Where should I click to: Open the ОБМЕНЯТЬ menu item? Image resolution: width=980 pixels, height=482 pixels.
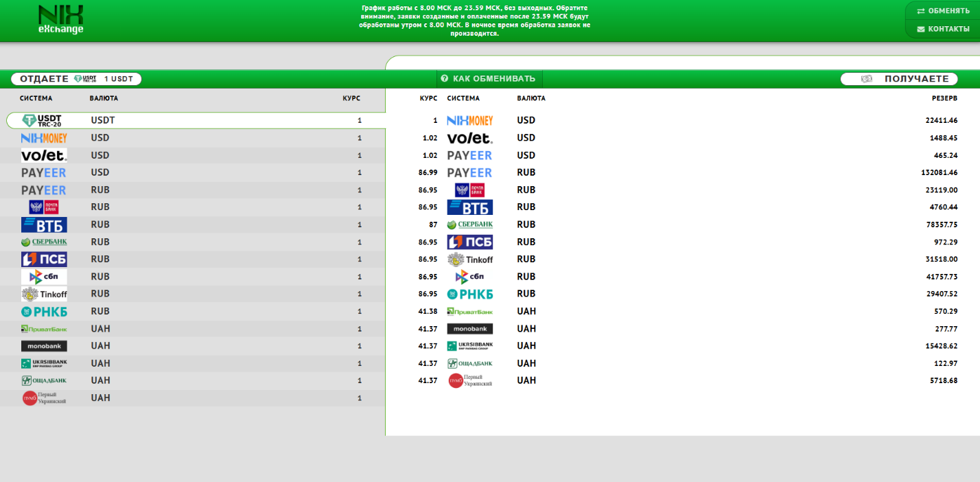(943, 11)
